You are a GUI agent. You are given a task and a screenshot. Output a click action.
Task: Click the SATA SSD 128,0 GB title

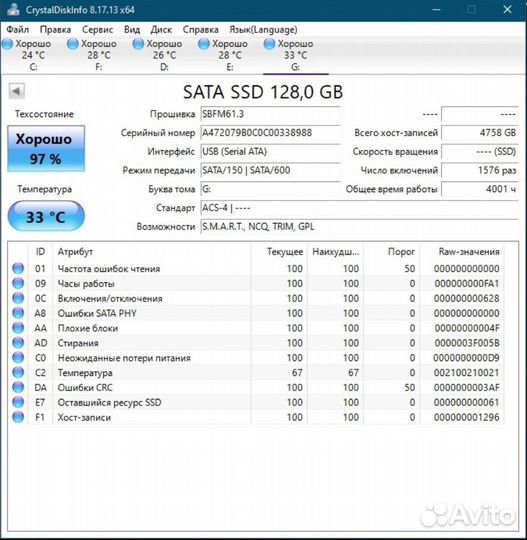263,92
